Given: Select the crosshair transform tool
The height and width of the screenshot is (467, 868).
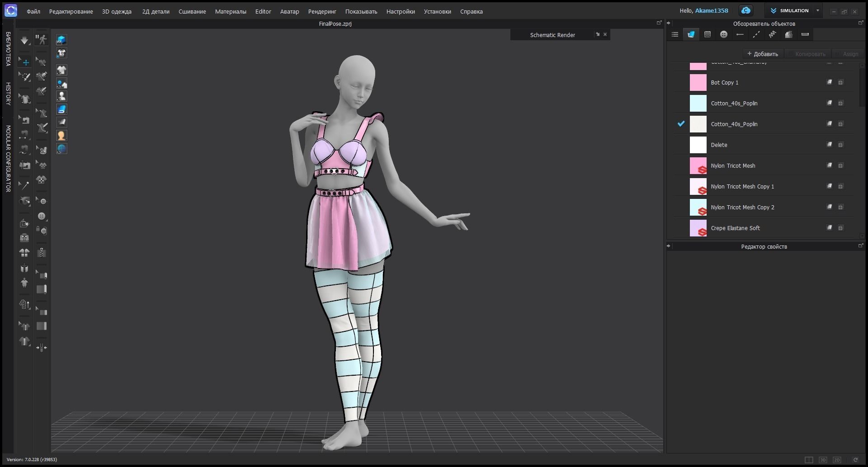Looking at the screenshot, I should [25, 62].
